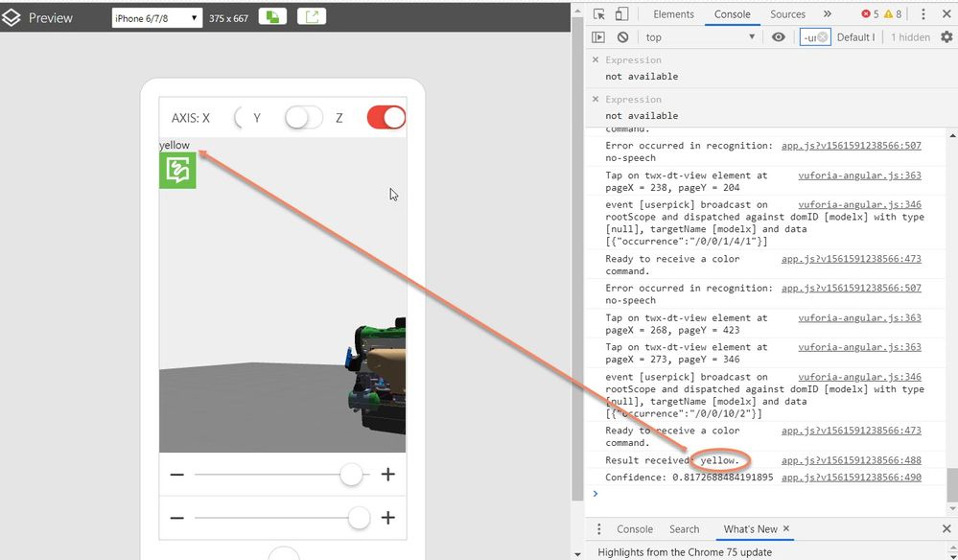Open app.js:490 link beside Confidence value
The width and height of the screenshot is (958, 560).
[852, 478]
